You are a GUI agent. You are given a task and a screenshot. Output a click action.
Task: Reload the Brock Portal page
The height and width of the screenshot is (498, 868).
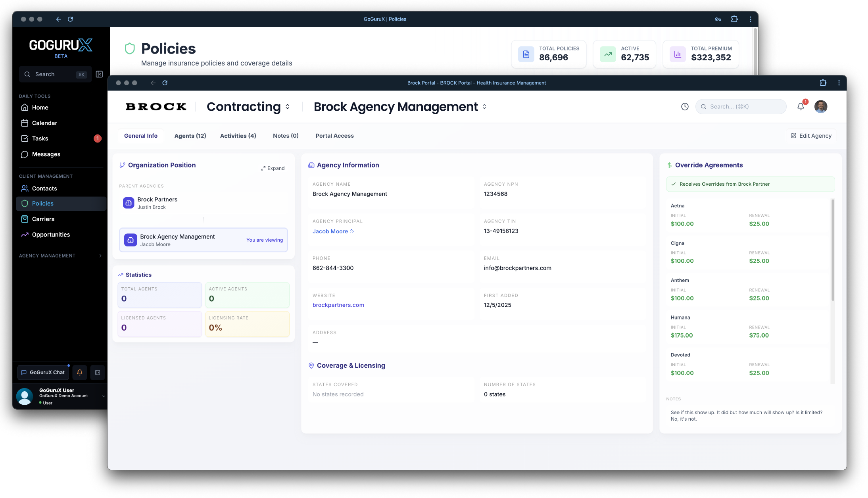point(165,83)
